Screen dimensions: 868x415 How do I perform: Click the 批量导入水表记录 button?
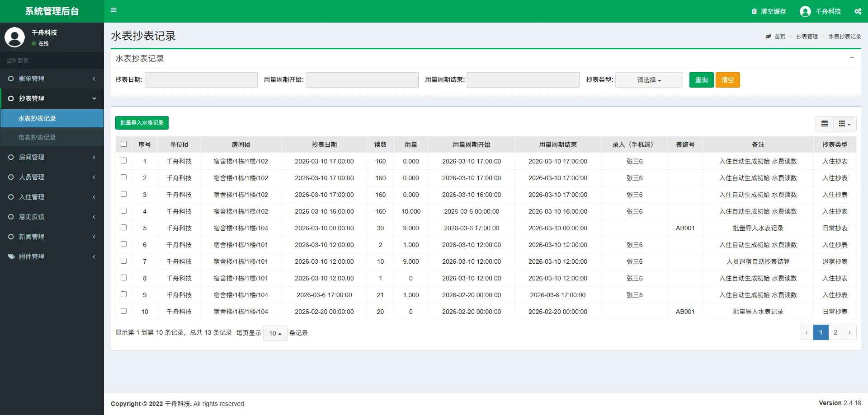[x=142, y=123]
